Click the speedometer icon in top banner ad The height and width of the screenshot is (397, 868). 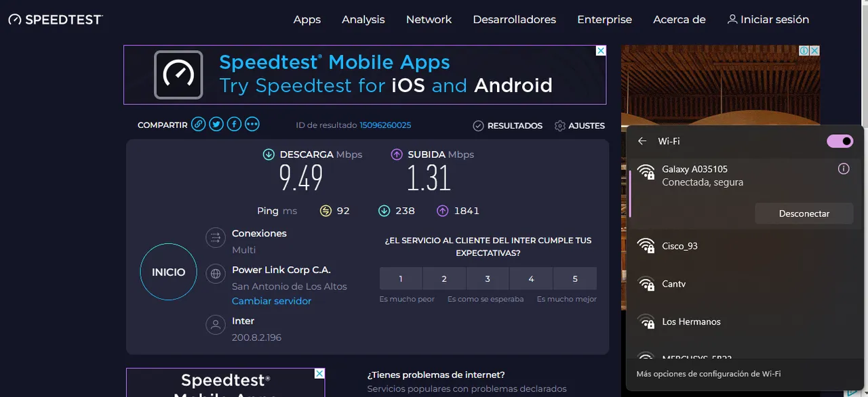click(x=178, y=75)
